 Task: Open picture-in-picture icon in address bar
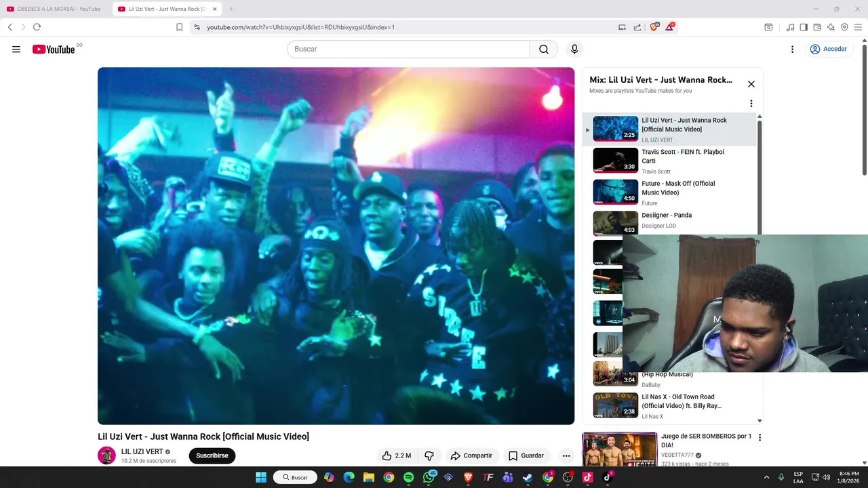622,27
